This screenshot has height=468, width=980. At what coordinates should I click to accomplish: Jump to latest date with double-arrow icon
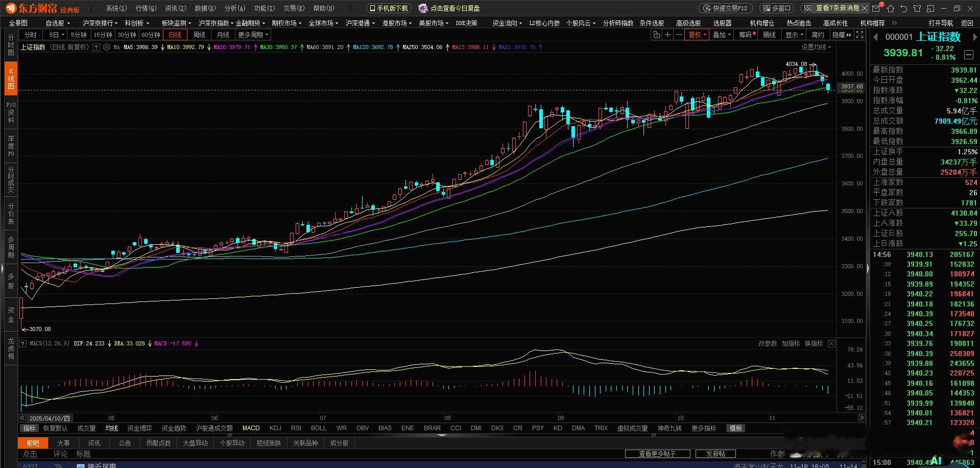(862, 418)
